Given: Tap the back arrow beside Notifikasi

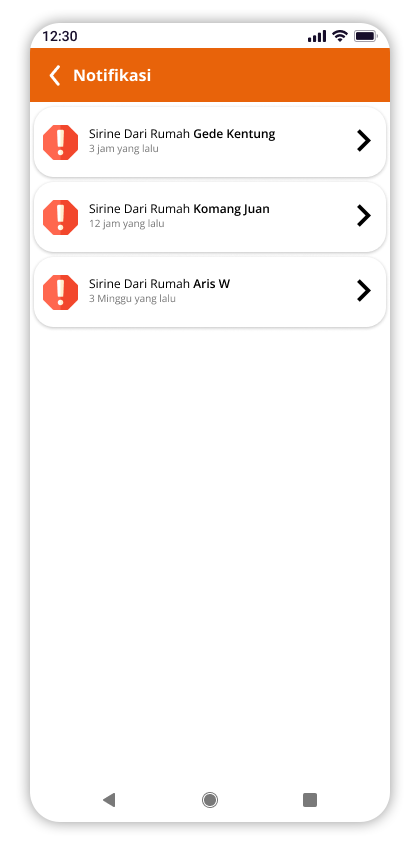Looking at the screenshot, I should click(55, 75).
